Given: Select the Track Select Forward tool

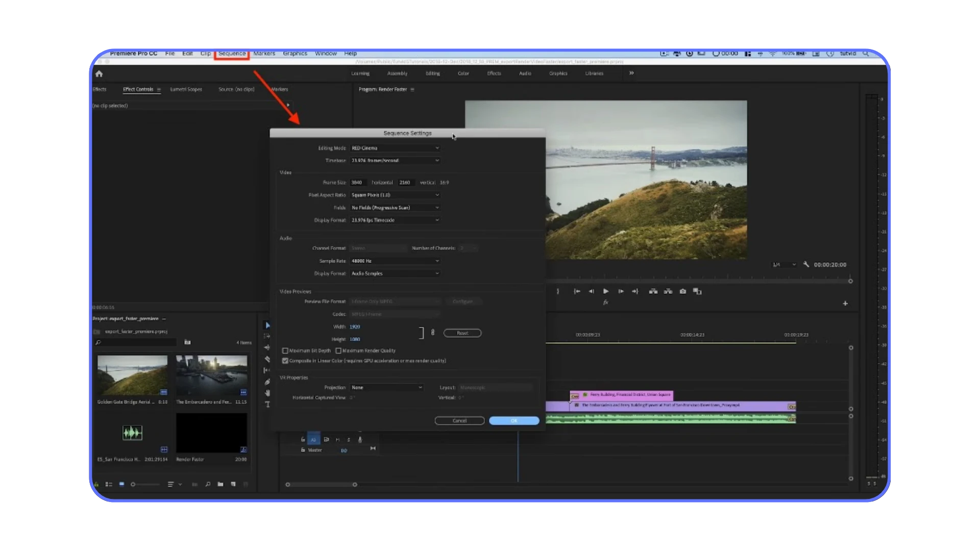Looking at the screenshot, I should click(267, 336).
